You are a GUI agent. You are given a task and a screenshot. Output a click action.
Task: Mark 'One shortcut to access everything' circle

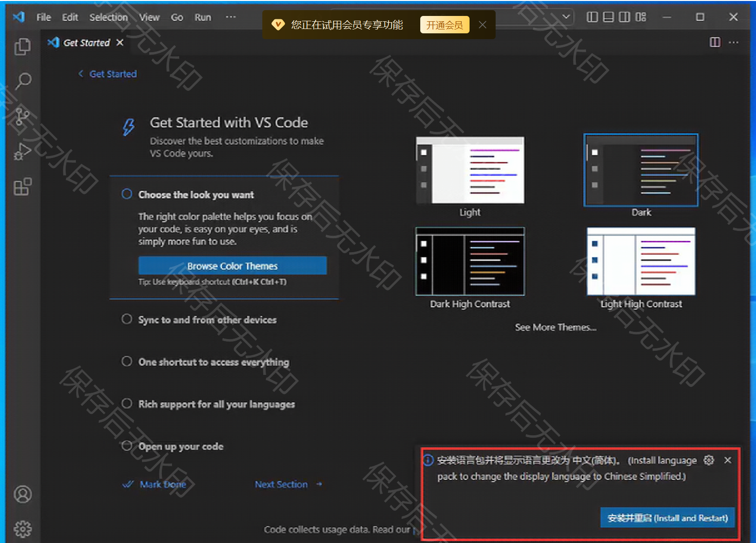pos(127,361)
